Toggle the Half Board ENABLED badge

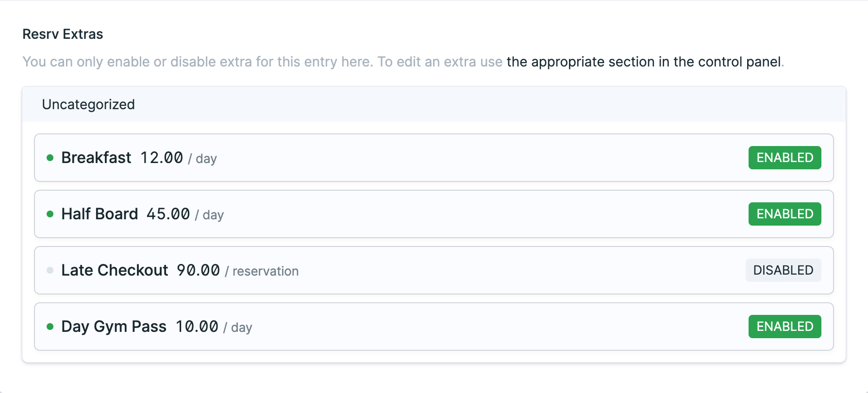click(785, 214)
